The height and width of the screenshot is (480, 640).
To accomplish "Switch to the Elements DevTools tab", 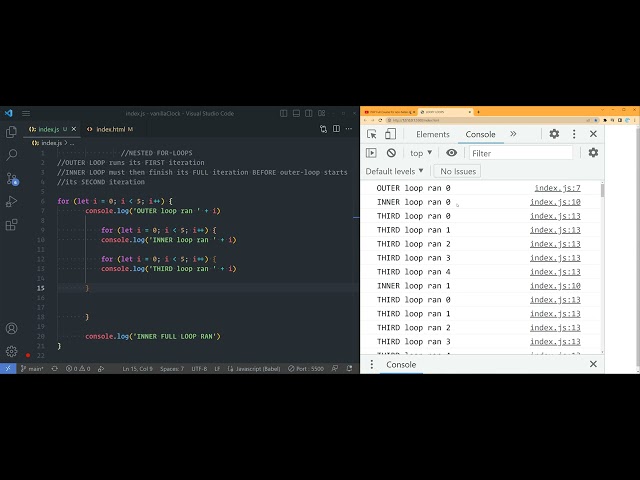I will (x=433, y=134).
